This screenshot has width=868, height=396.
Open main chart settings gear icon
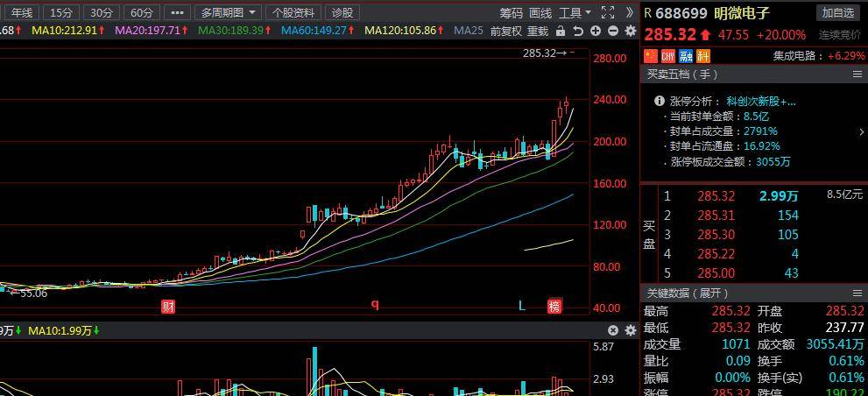pos(630,31)
